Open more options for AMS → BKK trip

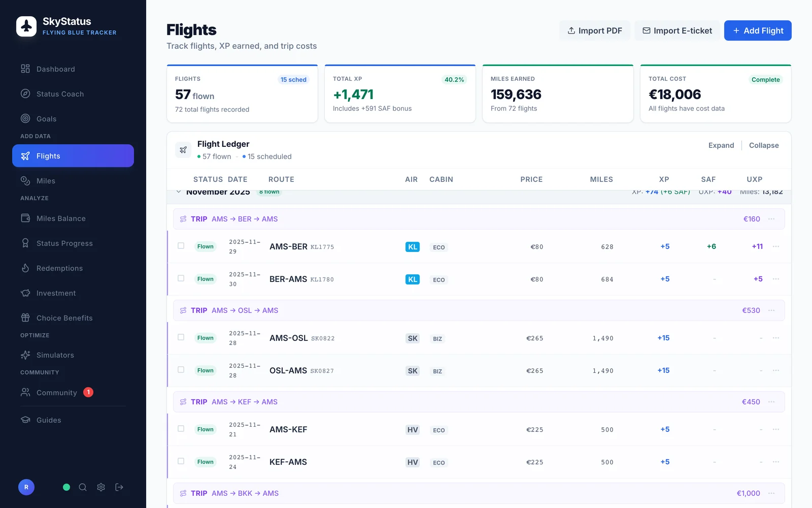[x=771, y=493]
